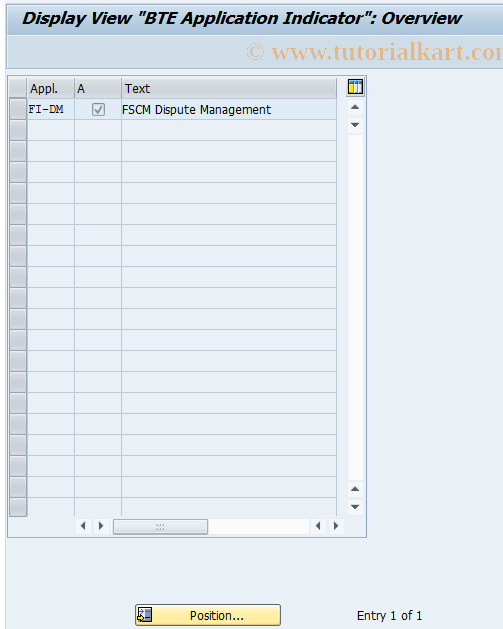Click the Text column header
503x629 pixels.
click(x=229, y=88)
